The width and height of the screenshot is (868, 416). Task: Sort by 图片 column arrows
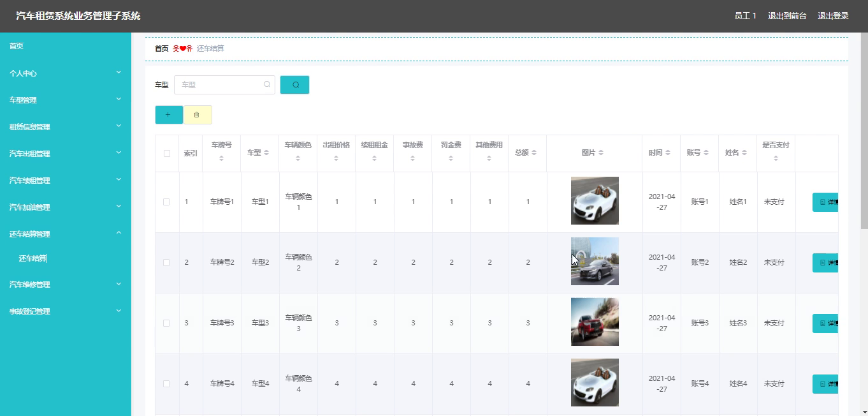click(601, 153)
